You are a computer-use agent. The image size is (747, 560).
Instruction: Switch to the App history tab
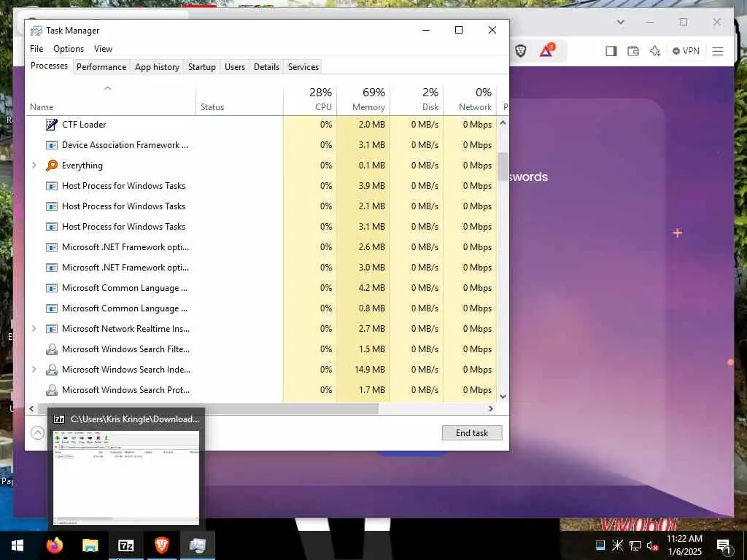158,66
